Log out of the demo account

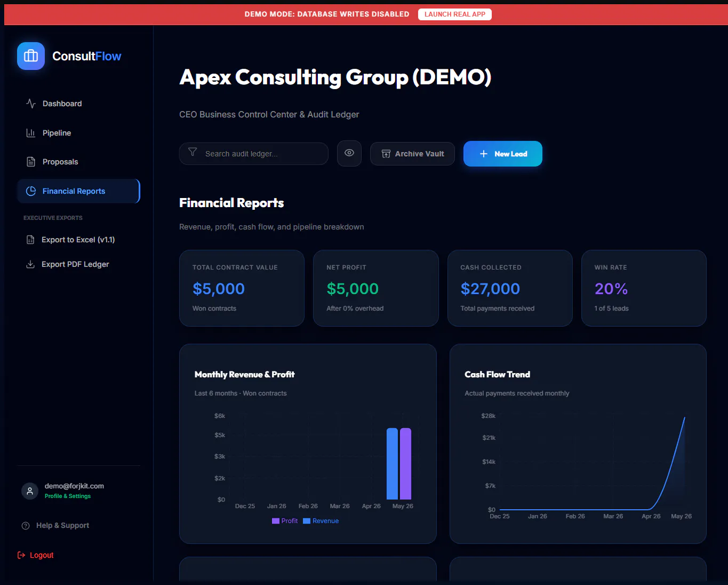click(36, 555)
